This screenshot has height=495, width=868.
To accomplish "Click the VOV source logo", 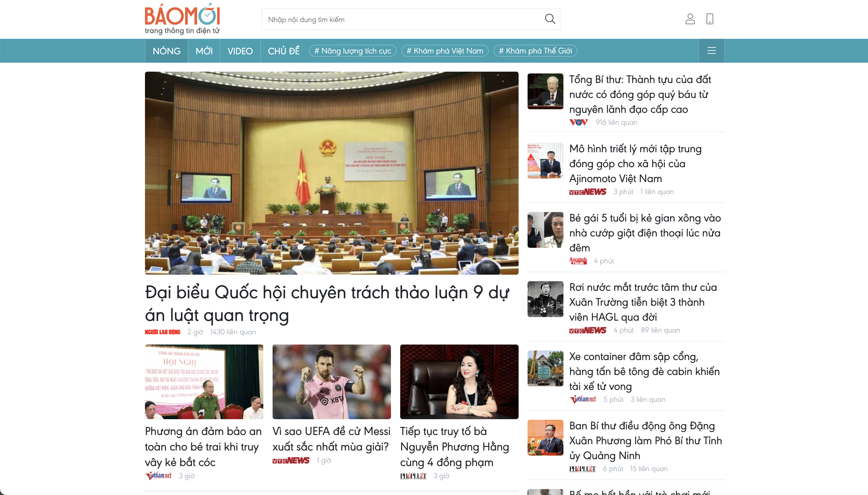I will 578,122.
